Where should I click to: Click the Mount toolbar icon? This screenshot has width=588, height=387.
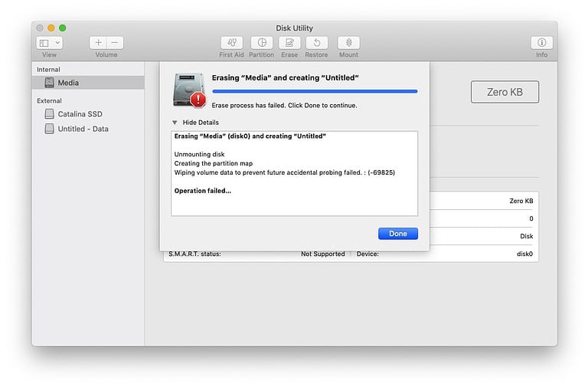[348, 43]
